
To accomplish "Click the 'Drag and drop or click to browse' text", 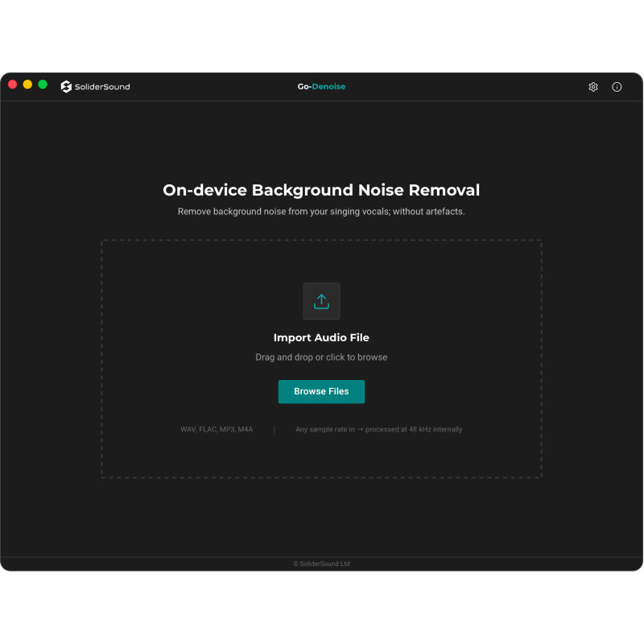I will tap(321, 357).
